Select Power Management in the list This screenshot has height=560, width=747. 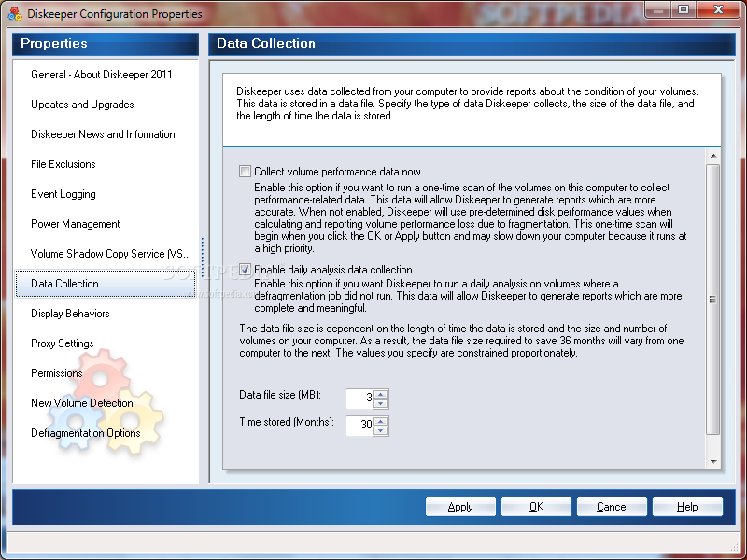[x=76, y=224]
